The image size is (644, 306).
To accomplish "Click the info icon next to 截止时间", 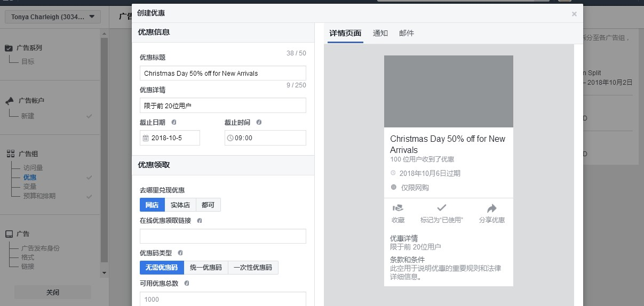I will pos(259,122).
